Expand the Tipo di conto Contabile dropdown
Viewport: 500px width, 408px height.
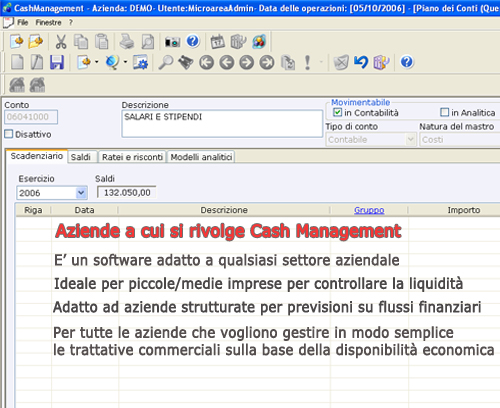pos(411,139)
